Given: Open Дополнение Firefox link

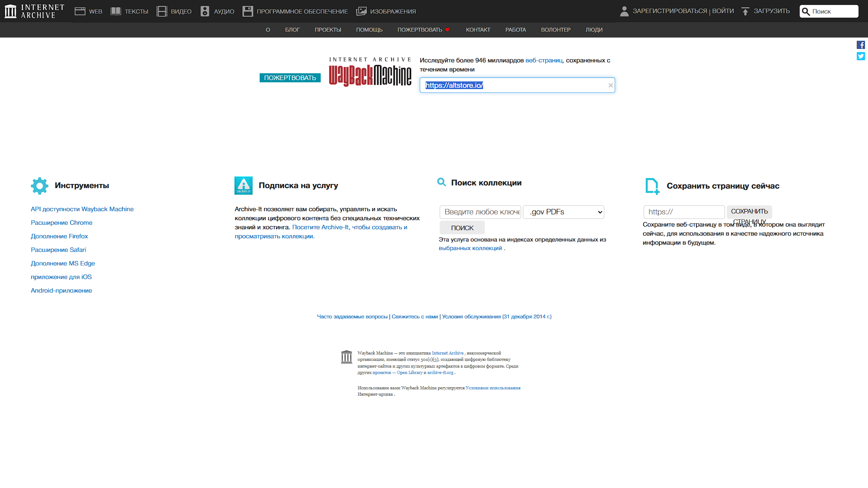Looking at the screenshot, I should (x=59, y=236).
